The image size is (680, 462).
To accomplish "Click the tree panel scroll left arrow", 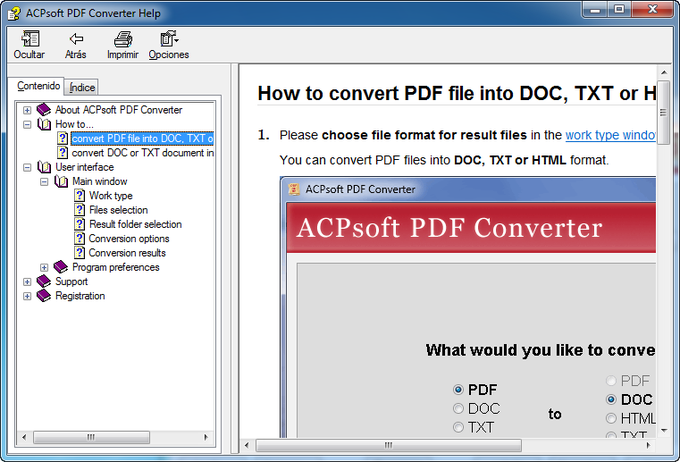I will [x=24, y=437].
